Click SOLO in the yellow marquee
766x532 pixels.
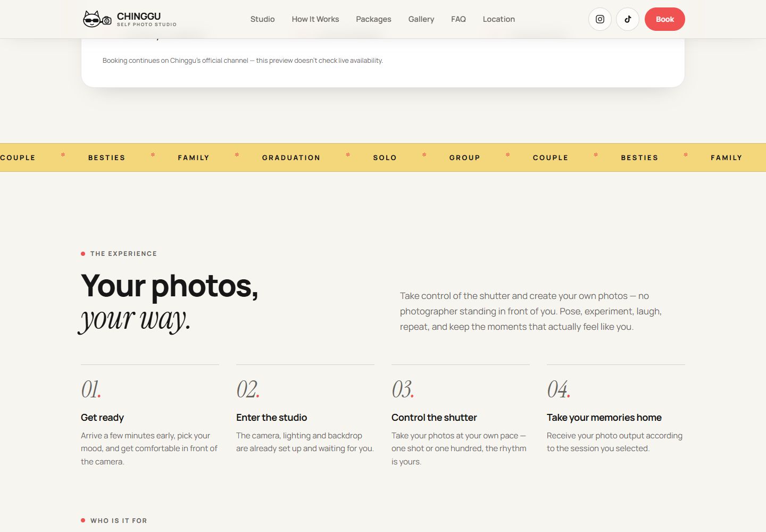click(385, 157)
